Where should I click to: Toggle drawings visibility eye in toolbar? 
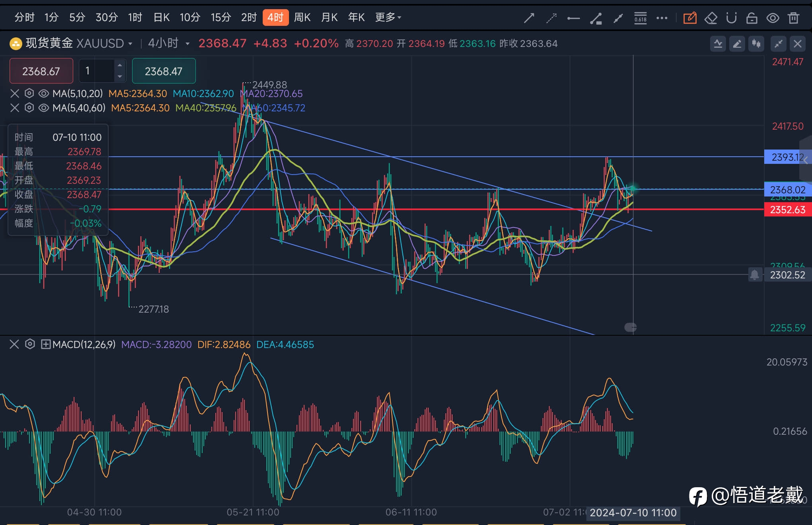pos(773,18)
